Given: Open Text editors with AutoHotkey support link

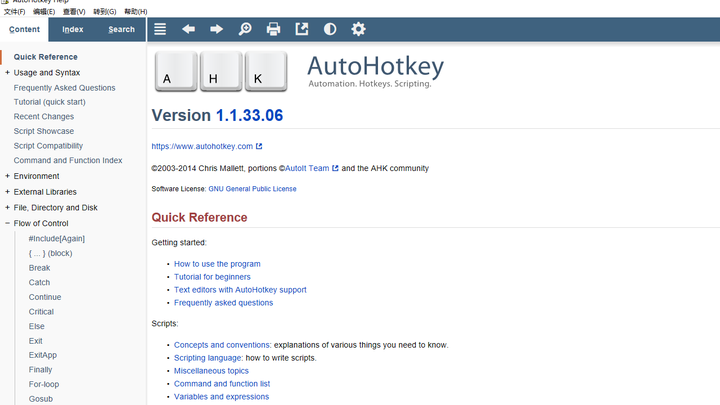Looking at the screenshot, I should point(240,290).
